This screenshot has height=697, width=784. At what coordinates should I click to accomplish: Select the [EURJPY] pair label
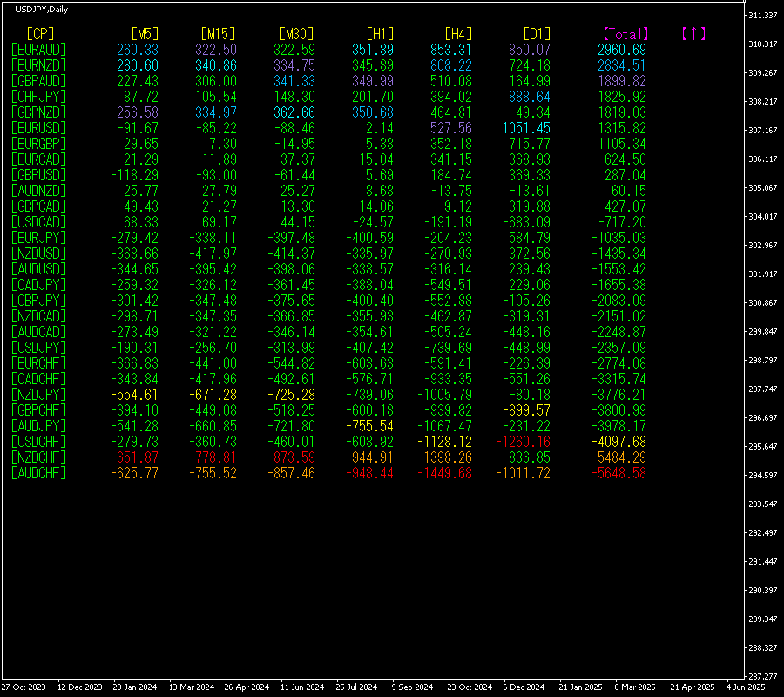tap(39, 238)
